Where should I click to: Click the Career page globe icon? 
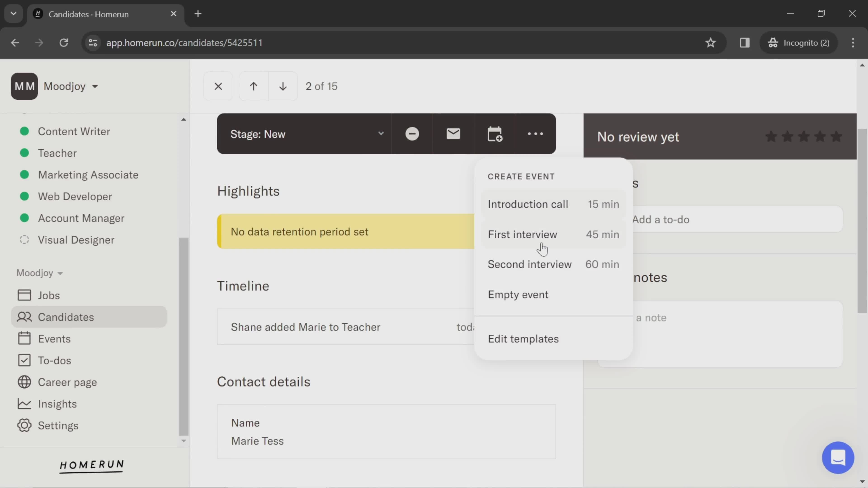24,382
